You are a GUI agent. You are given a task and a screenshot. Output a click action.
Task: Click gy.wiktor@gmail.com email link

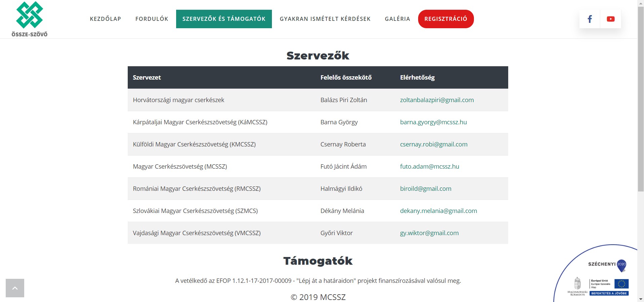click(x=429, y=233)
